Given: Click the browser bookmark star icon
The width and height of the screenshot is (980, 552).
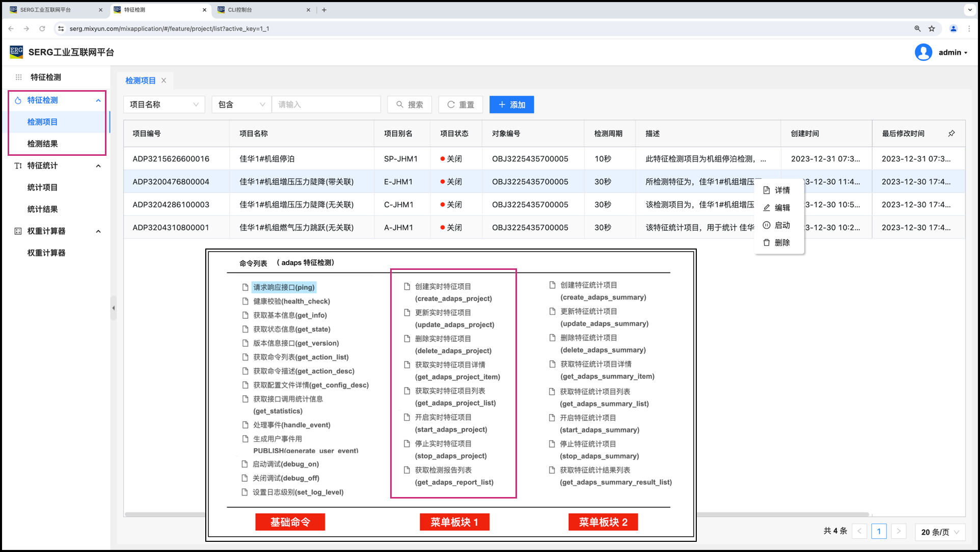Looking at the screenshot, I should pyautogui.click(x=932, y=29).
